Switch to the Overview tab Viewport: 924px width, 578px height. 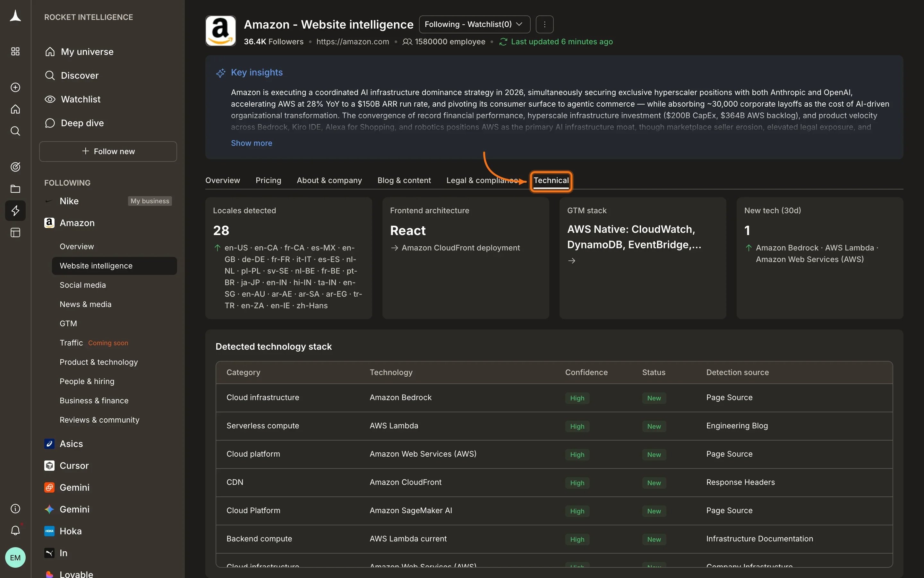click(223, 180)
